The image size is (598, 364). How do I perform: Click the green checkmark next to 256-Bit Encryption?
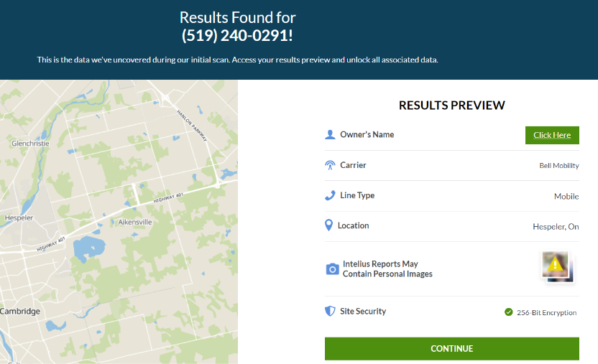[508, 312]
